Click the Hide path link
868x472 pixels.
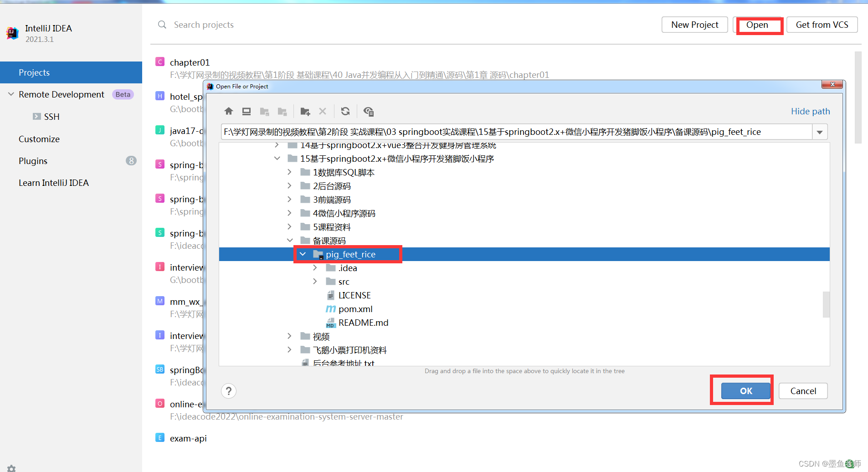(810, 111)
